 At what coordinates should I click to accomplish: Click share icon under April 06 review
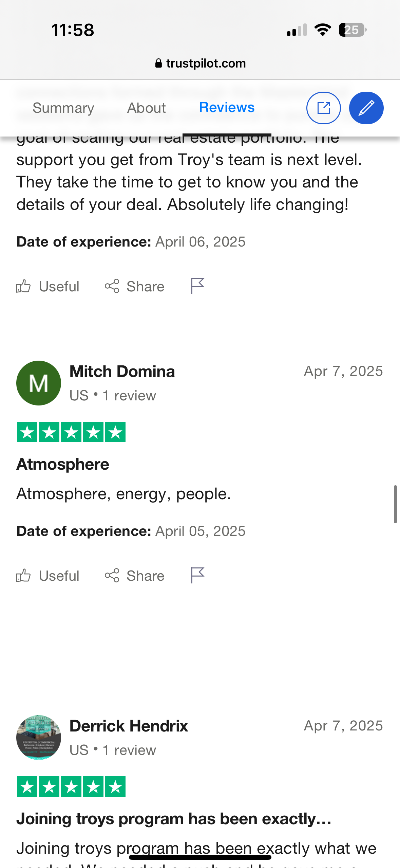[112, 286]
